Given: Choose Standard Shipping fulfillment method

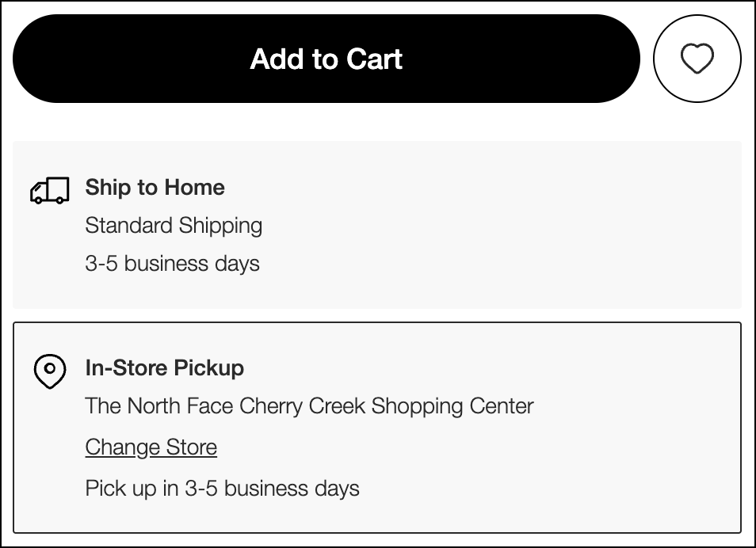Looking at the screenshot, I should 174,226.
